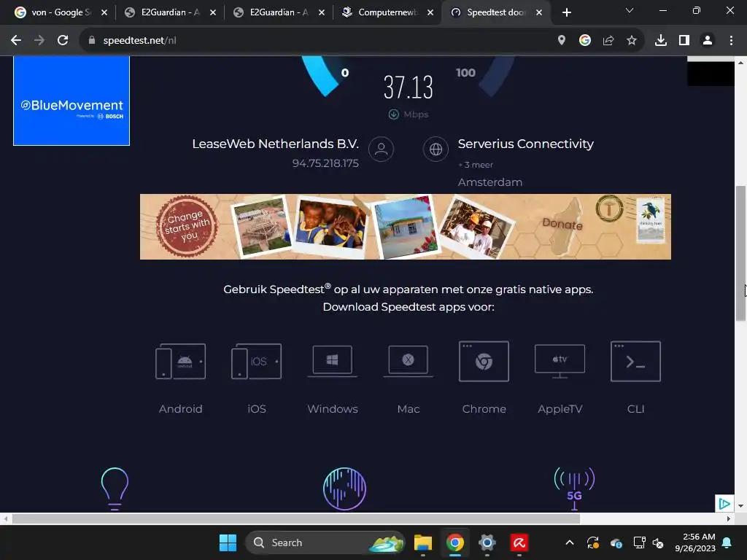
Task: Open the notification bell in the tray
Action: (x=727, y=542)
